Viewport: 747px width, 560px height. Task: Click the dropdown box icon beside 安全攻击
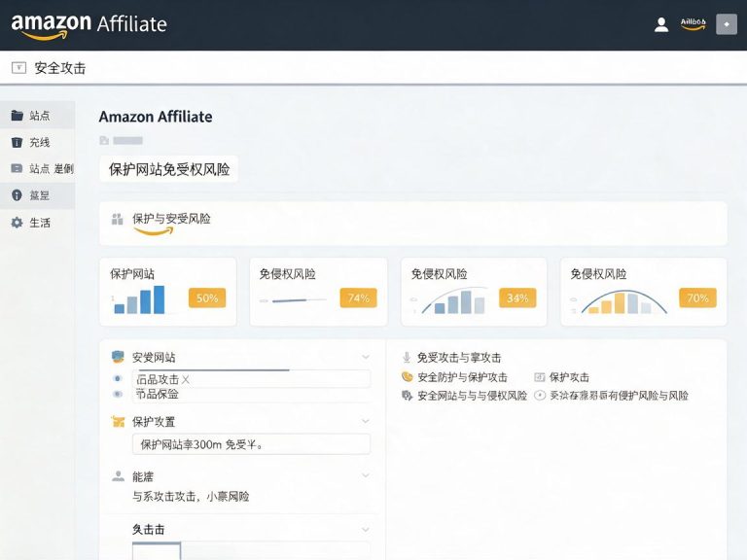[18, 68]
